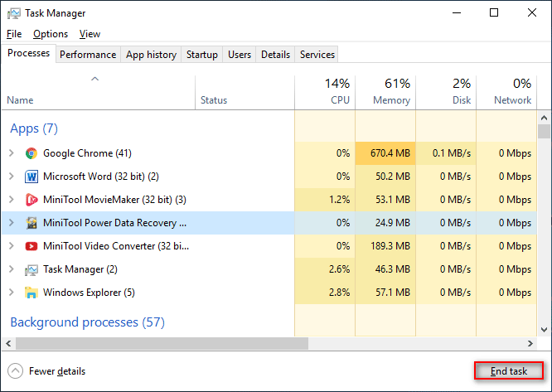Click the 189.3 MB memory cell
The image size is (552, 392).
[x=385, y=246]
